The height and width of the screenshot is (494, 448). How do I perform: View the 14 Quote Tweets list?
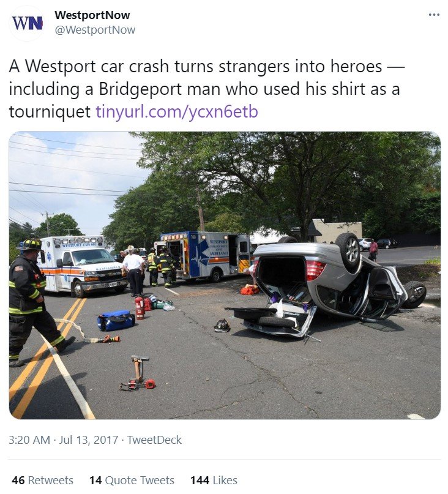point(132,480)
